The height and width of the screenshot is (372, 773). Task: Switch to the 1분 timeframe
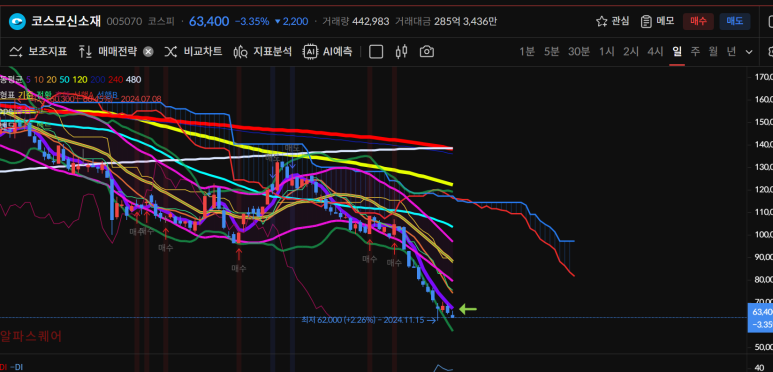coord(527,51)
